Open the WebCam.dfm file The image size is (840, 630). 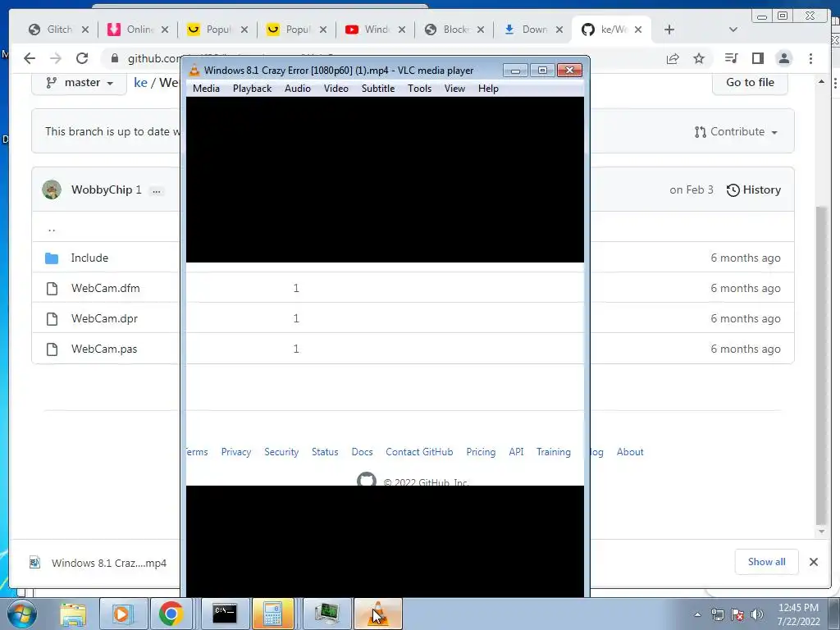pyautogui.click(x=106, y=288)
